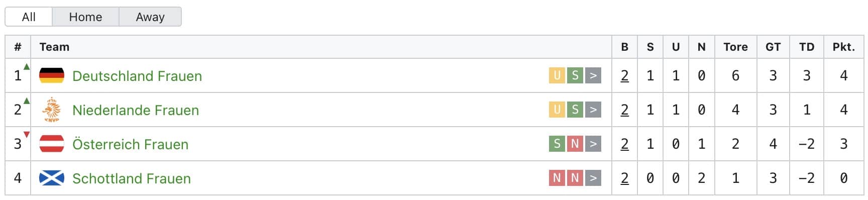The image size is (868, 200).
Task: Click the Scotland flag icon
Action: pyautogui.click(x=52, y=178)
